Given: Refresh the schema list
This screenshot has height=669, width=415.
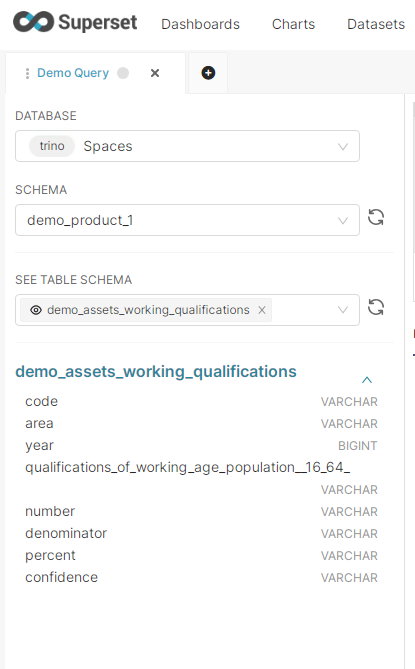Looking at the screenshot, I should [x=376, y=217].
